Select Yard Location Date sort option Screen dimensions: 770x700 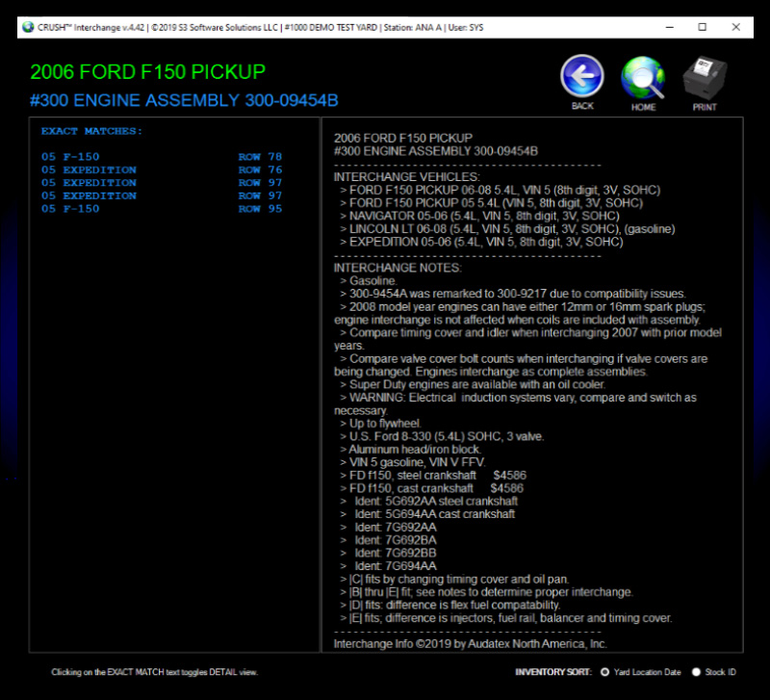[605, 672]
